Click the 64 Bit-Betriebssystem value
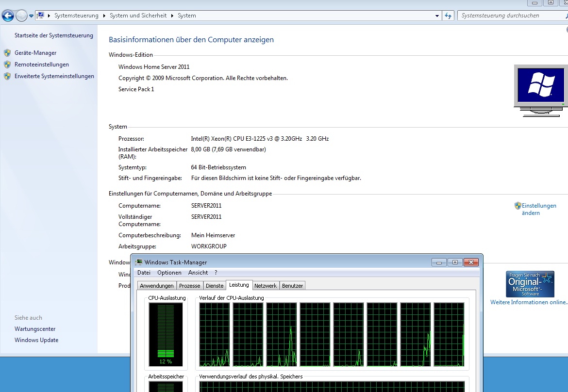568x392 pixels. [218, 167]
